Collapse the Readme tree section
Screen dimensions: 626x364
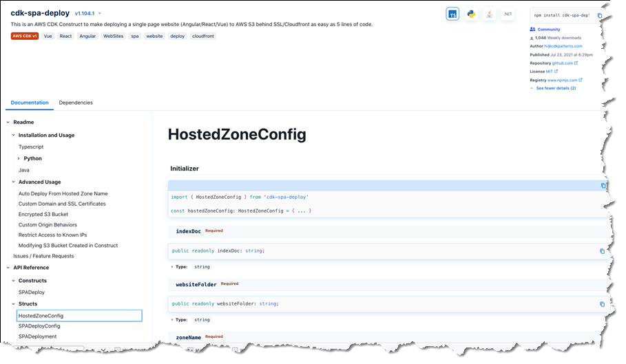[x=8, y=122]
